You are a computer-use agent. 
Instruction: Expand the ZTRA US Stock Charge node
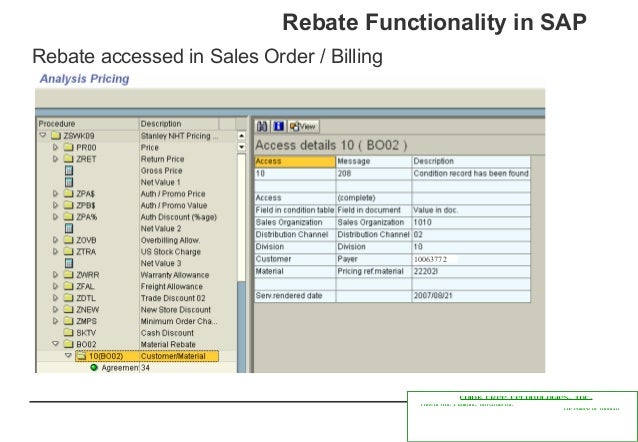55,252
